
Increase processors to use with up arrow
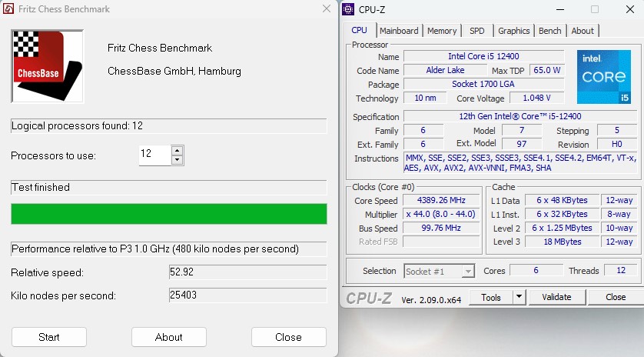[177, 151]
